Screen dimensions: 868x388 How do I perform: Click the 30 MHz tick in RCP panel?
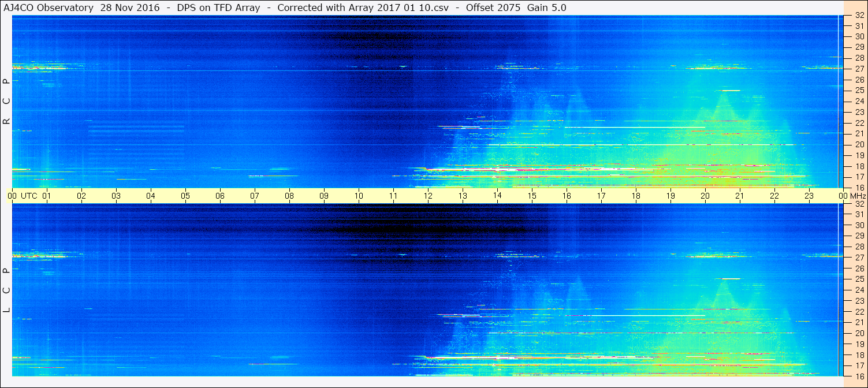pyautogui.click(x=859, y=36)
